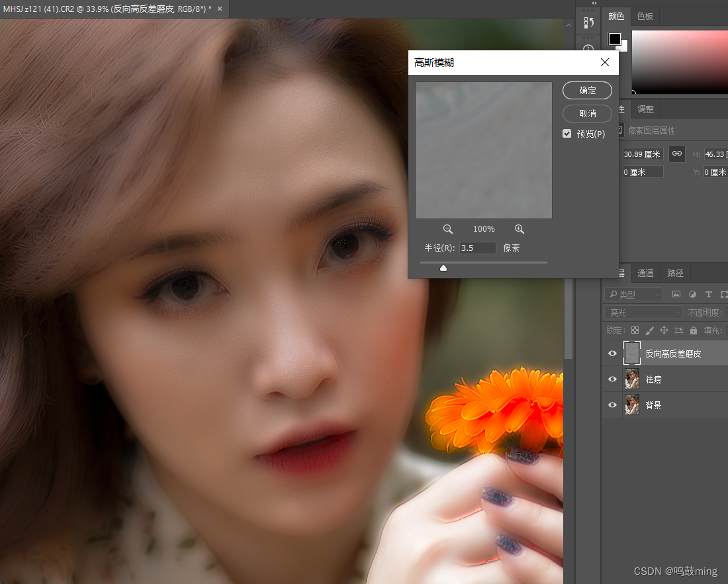The height and width of the screenshot is (584, 728).
Task: Click the radius slider handle
Action: click(x=443, y=268)
